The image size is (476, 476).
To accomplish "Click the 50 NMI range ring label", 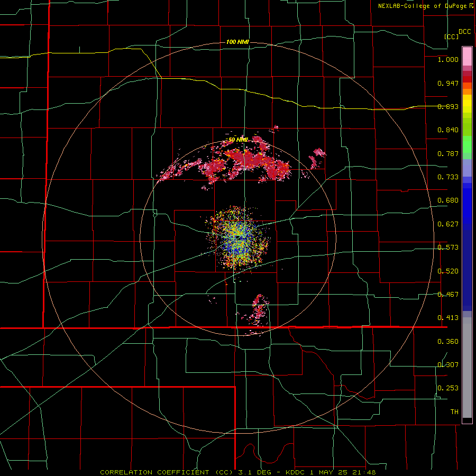I will (239, 140).
